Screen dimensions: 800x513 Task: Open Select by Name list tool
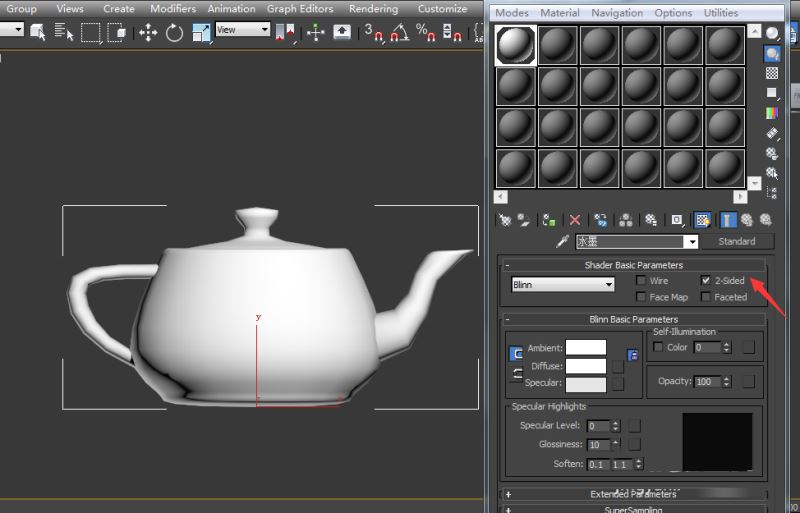[x=64, y=32]
